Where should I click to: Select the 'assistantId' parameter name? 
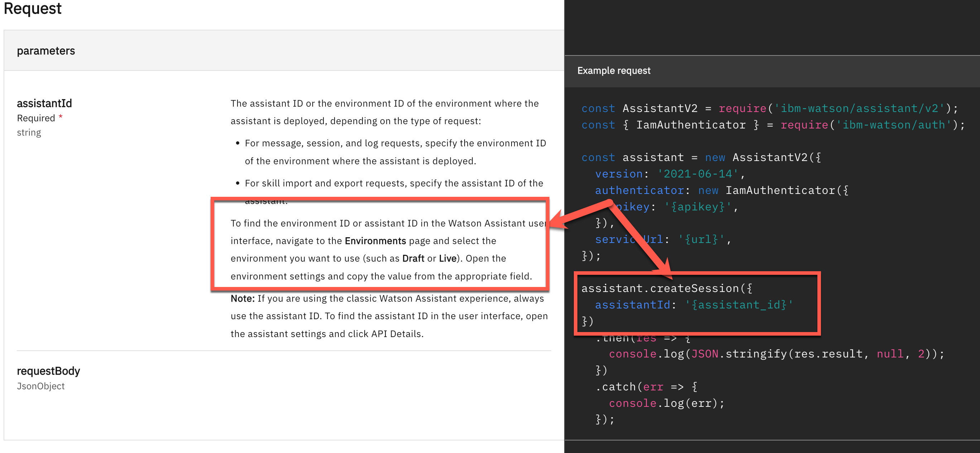point(44,103)
